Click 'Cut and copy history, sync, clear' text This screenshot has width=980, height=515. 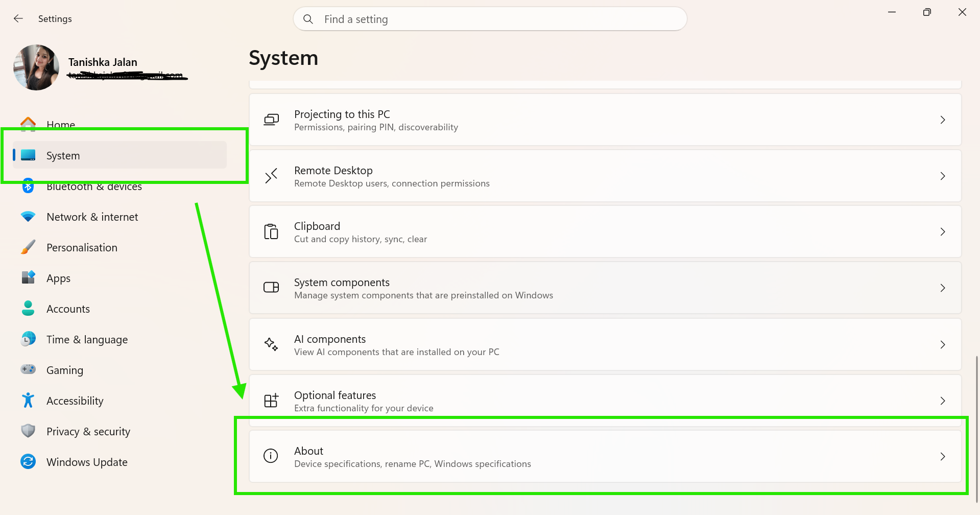(361, 239)
